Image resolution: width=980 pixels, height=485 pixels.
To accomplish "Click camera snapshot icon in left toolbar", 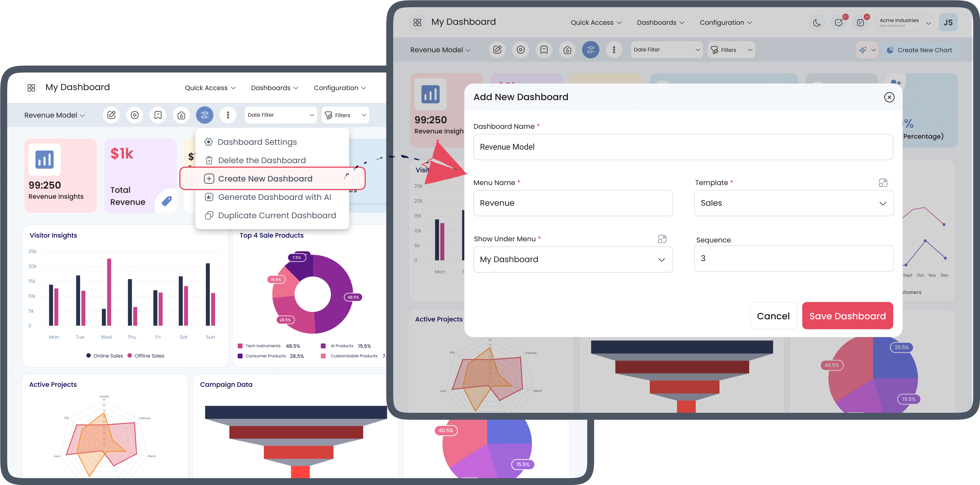I will (x=181, y=115).
